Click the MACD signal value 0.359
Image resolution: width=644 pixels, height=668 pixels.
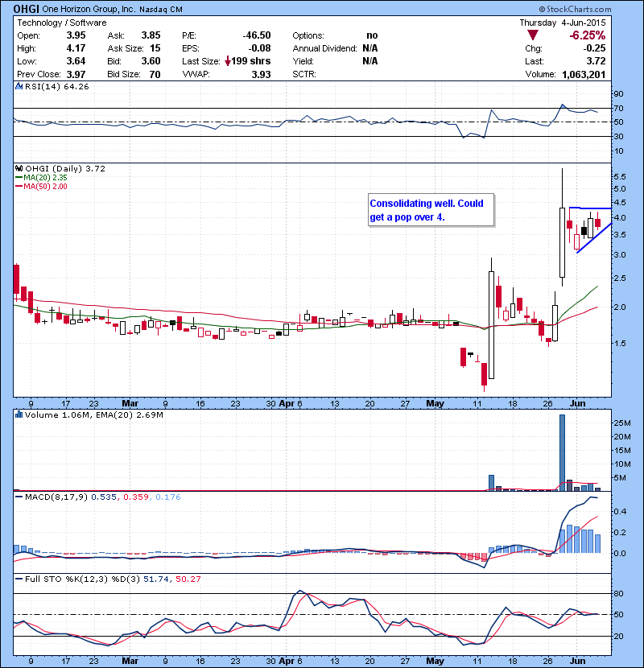(136, 497)
